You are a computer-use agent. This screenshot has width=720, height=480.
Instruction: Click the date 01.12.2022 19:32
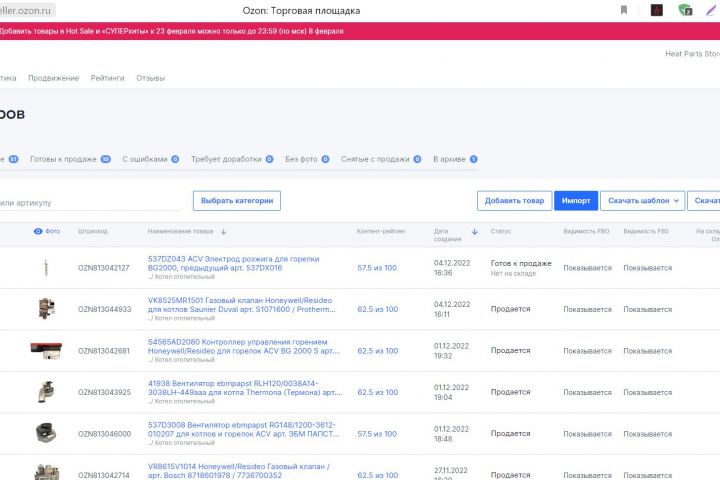click(451, 351)
